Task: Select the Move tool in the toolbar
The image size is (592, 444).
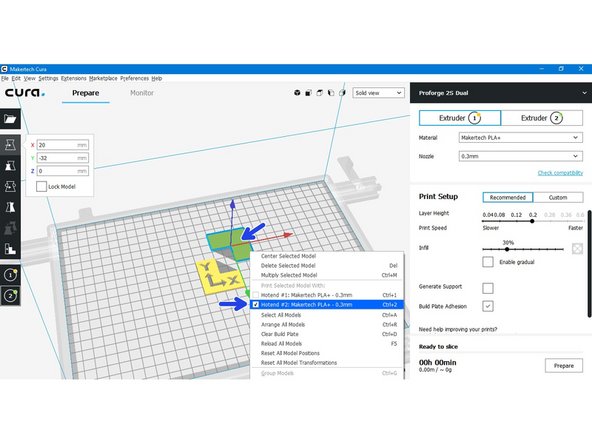Action: tap(10, 145)
